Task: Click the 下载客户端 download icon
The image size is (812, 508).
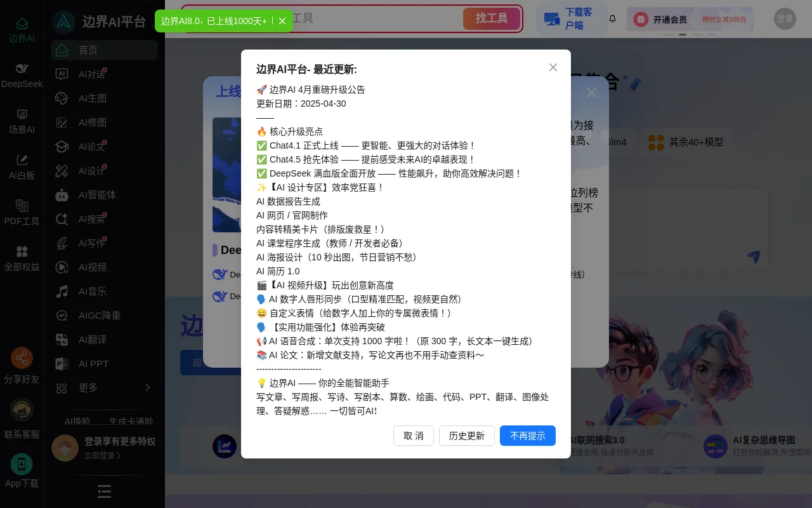Action: [x=551, y=19]
